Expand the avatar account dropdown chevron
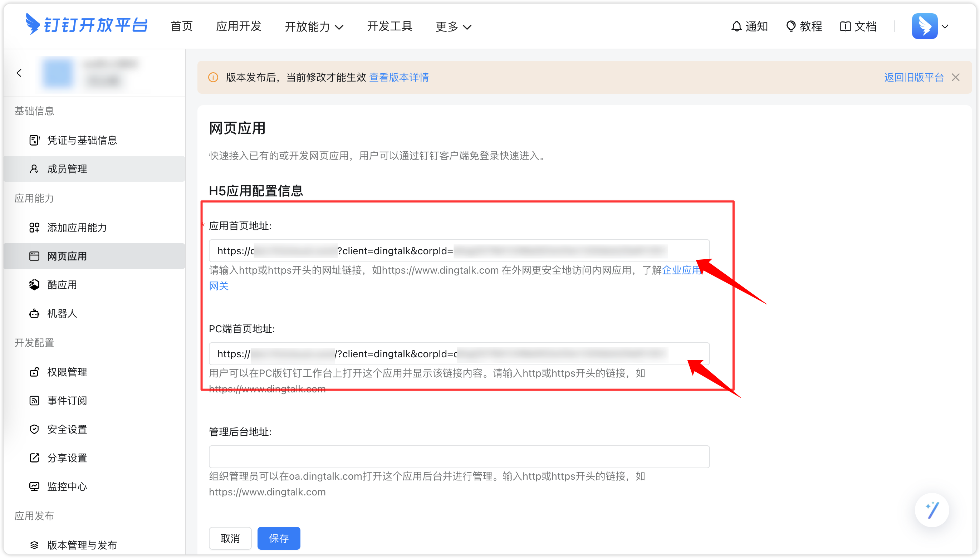Image resolution: width=980 pixels, height=558 pixels. [x=945, y=26]
